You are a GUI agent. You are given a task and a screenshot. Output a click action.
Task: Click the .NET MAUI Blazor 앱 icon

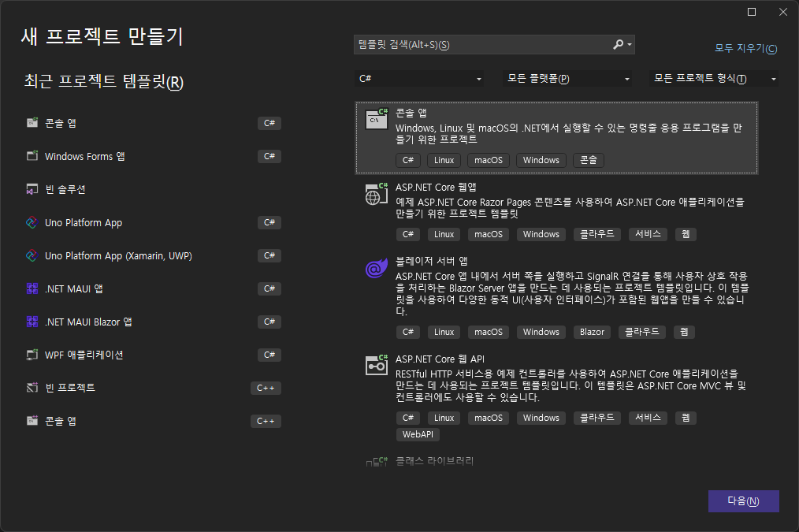[x=32, y=322]
